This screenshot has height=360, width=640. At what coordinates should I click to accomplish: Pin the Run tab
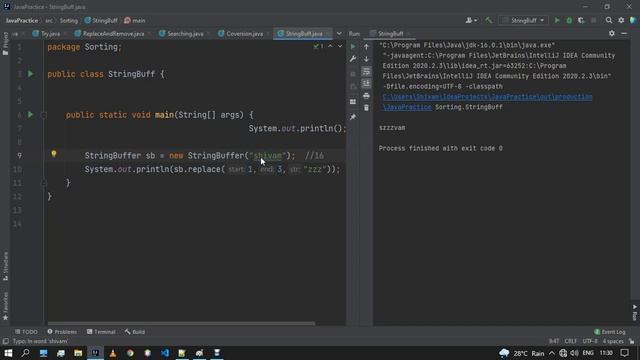tap(353, 117)
